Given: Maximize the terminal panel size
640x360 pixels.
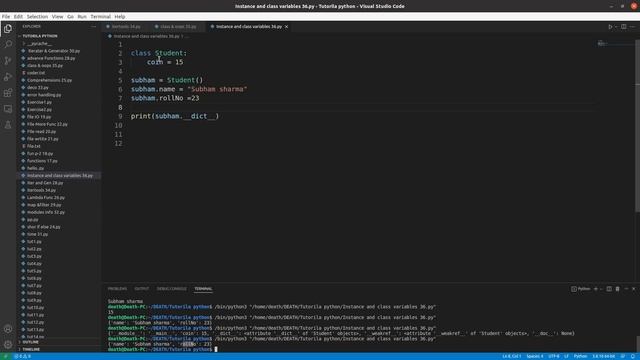Looking at the screenshot, I should click(x=626, y=289).
